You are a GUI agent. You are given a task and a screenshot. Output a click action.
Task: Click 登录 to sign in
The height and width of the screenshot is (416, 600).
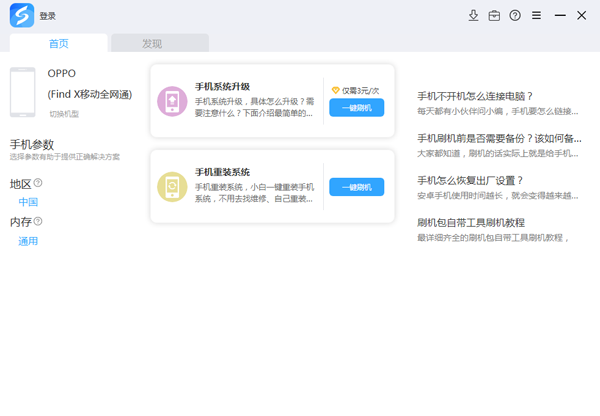(48, 16)
